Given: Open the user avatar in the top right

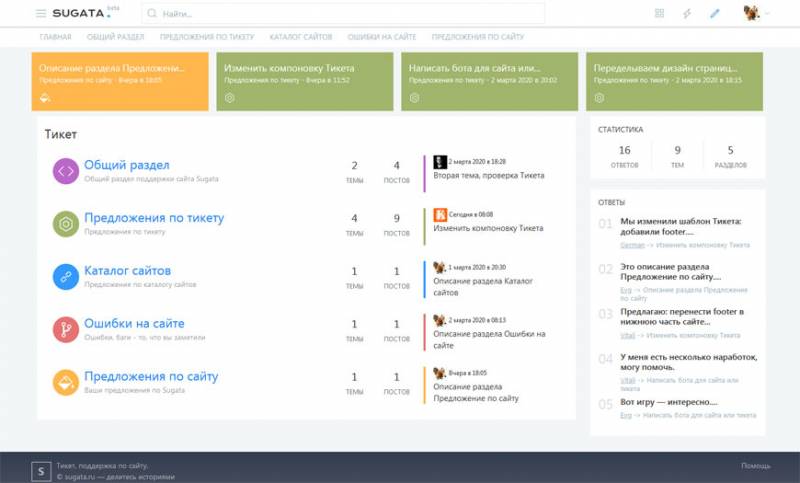Looking at the screenshot, I should [x=751, y=13].
